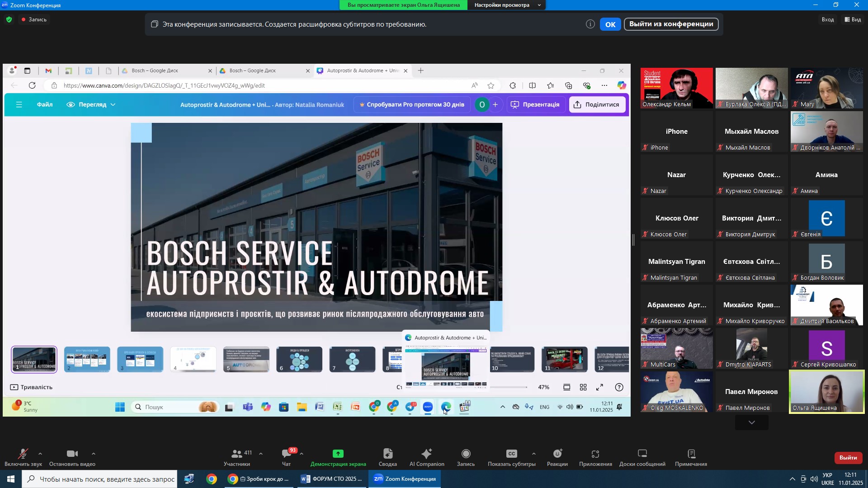Screen dimensions: 868x488
Task: Click the red Выйти leave button
Action: [x=848, y=458]
